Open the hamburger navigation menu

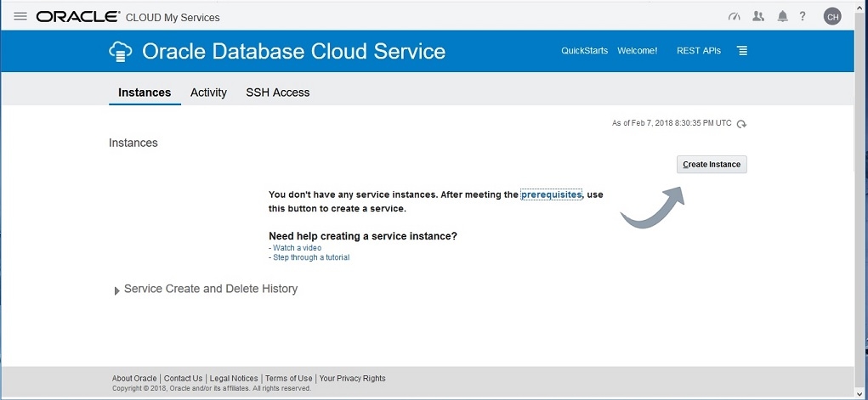[x=20, y=16]
